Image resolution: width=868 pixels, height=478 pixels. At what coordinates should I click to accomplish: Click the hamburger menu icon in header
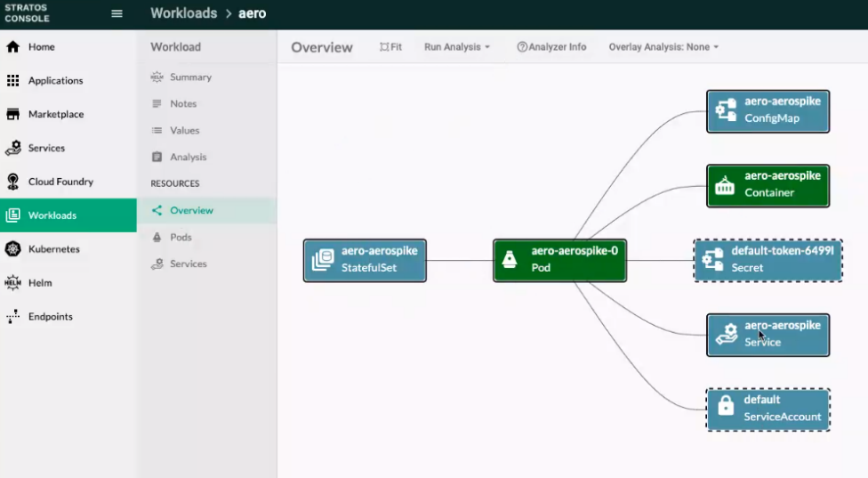117,13
